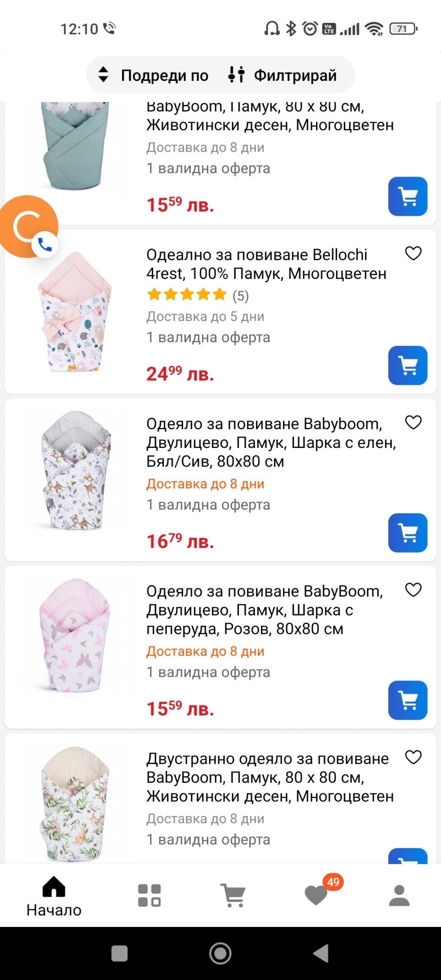Open the "Шарка с елен" blanket title
This screenshot has height=980, width=441.
coord(271,443)
